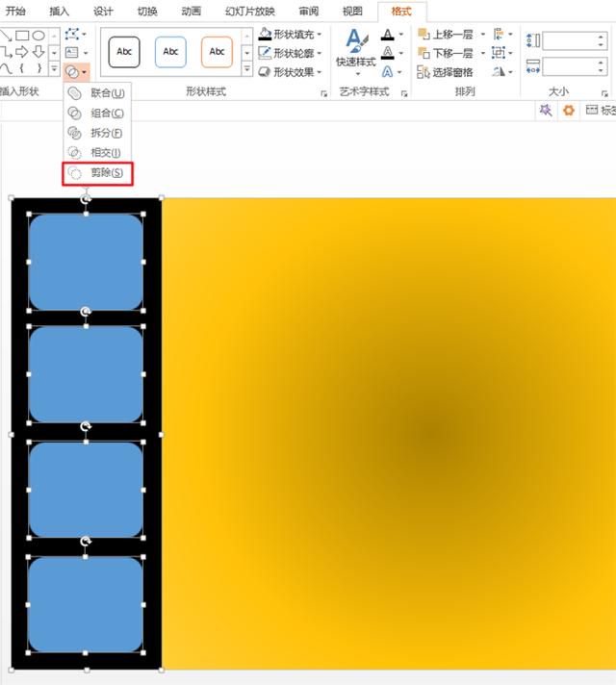
Task: Select the oval shape in the shapes gallery
Action: click(x=38, y=35)
